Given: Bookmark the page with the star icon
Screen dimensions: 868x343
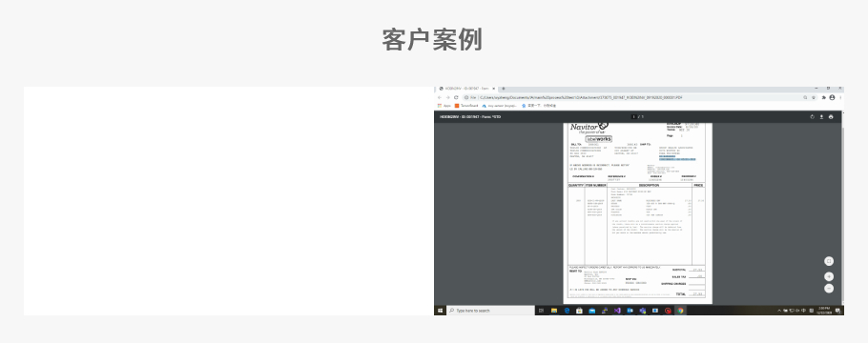Looking at the screenshot, I should coord(814,97).
